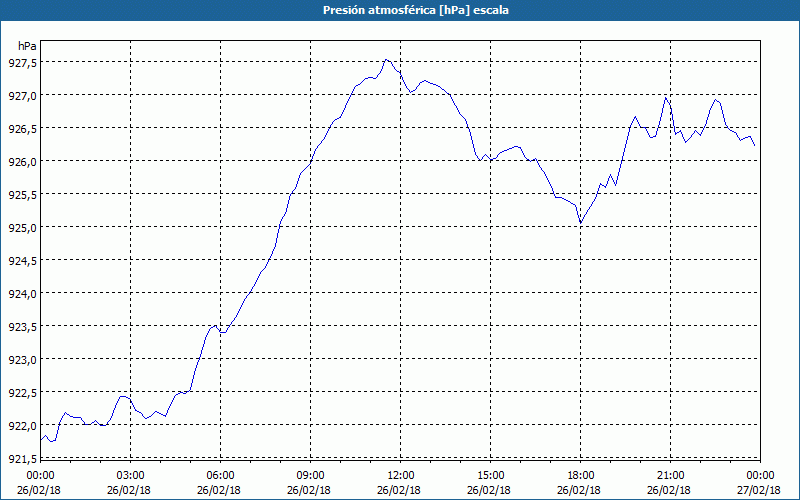This screenshot has width=800, height=500.
Task: Click the pressure curve peak near 11:30
Action: [x=386, y=60]
